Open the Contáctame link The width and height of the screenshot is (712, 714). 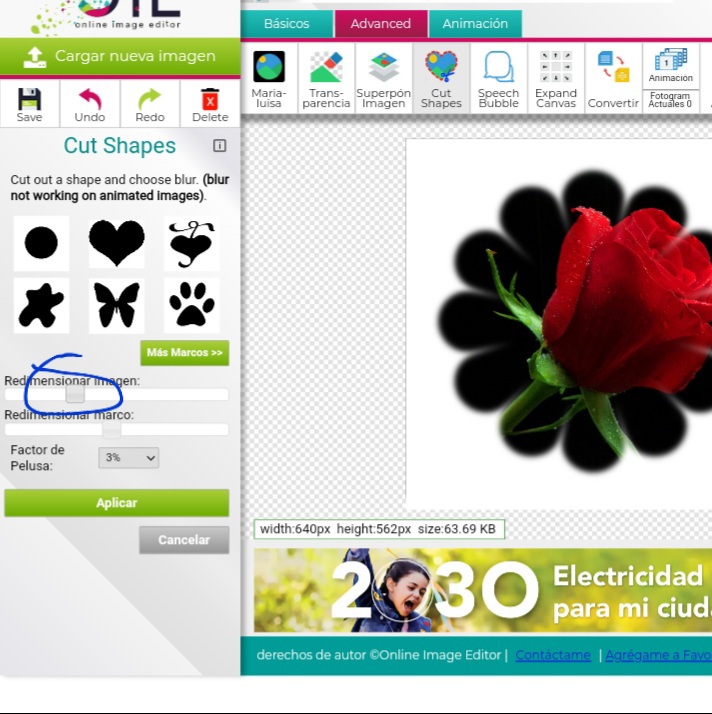[x=553, y=655]
